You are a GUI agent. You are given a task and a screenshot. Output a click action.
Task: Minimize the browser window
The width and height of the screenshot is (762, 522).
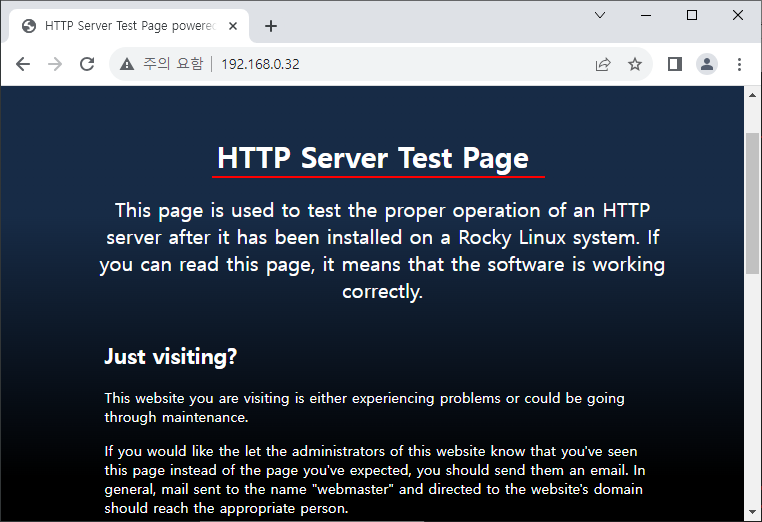(646, 15)
